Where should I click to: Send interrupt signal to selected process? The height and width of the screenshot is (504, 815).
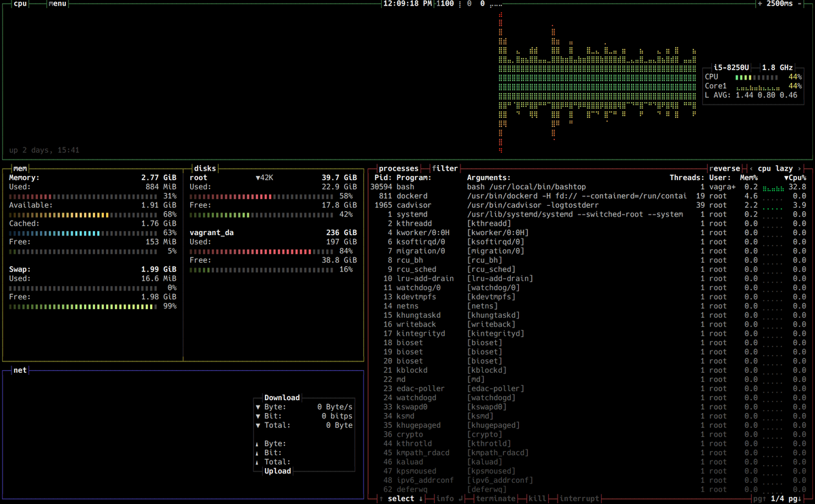579,499
